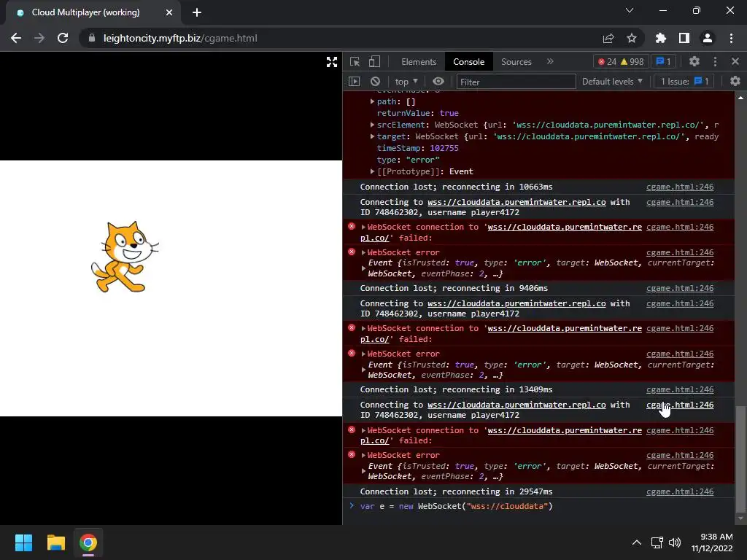Open the Default levels dropdown
The width and height of the screenshot is (747, 560).
(x=612, y=82)
